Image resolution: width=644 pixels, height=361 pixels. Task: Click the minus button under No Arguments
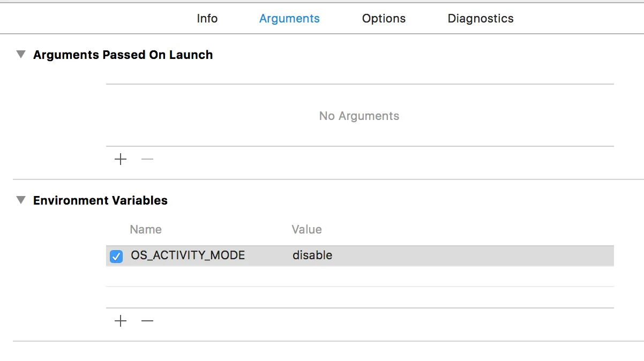[x=147, y=159]
